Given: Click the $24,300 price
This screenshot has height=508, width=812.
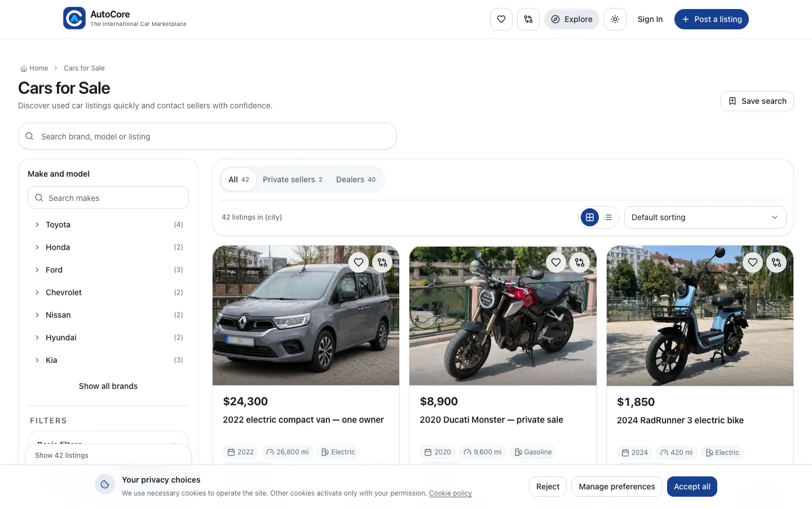Looking at the screenshot, I should (x=245, y=401).
